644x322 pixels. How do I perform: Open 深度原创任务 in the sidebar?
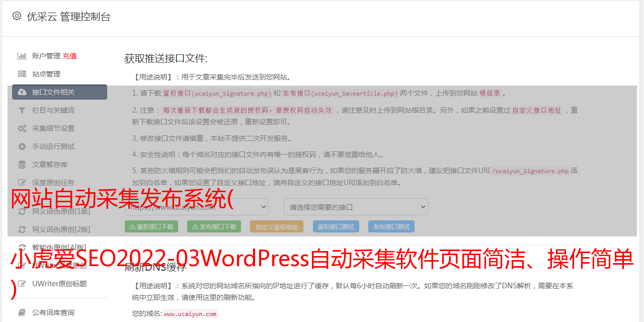(x=53, y=183)
